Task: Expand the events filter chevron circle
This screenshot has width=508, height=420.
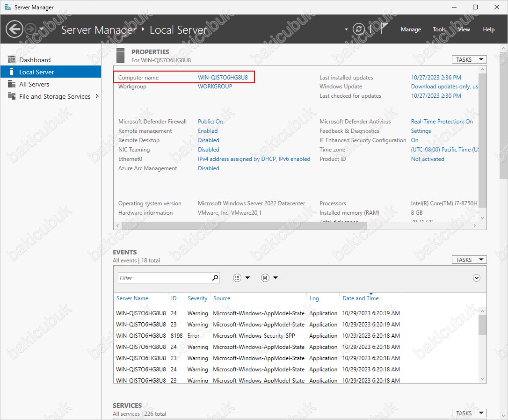Action: point(477,278)
